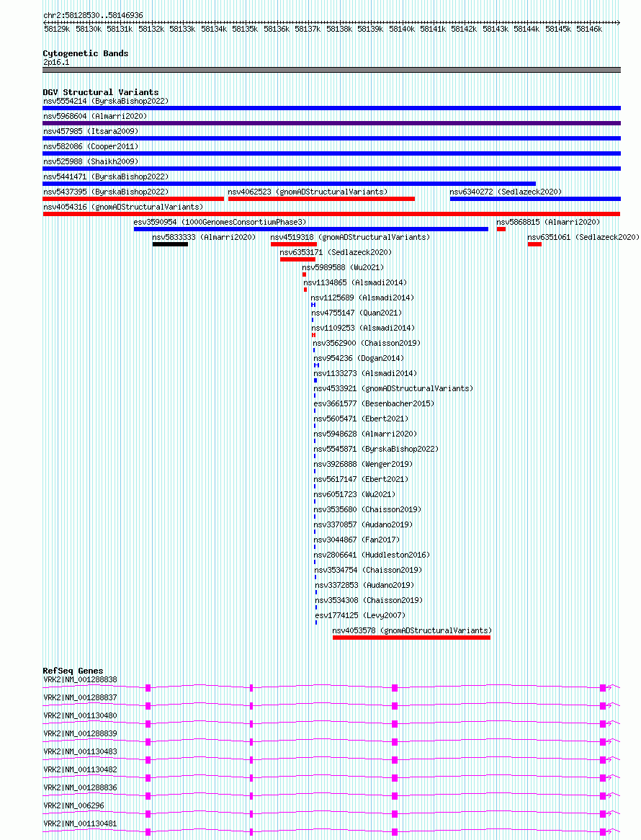The height and width of the screenshot is (840, 641).
Task: Click nsv6353171 (Sedlazeck2020) label
Action: pyautogui.click(x=336, y=252)
